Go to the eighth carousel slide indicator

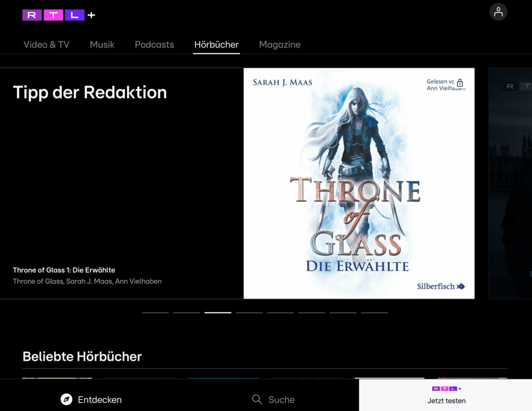pos(374,313)
